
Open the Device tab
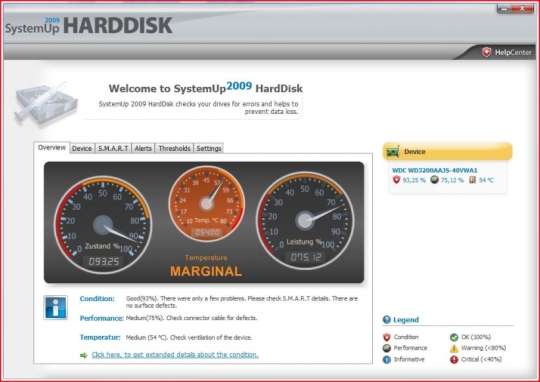pos(82,148)
